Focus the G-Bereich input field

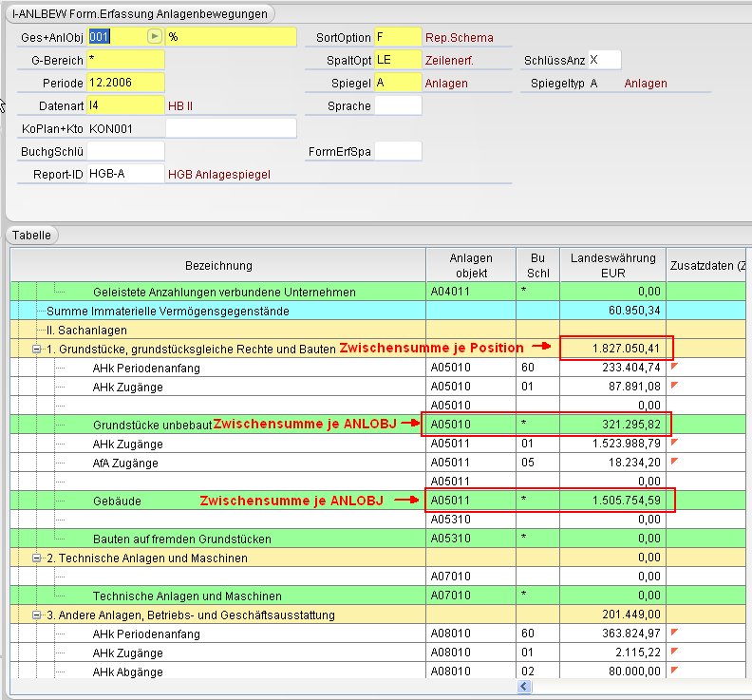pos(125,60)
